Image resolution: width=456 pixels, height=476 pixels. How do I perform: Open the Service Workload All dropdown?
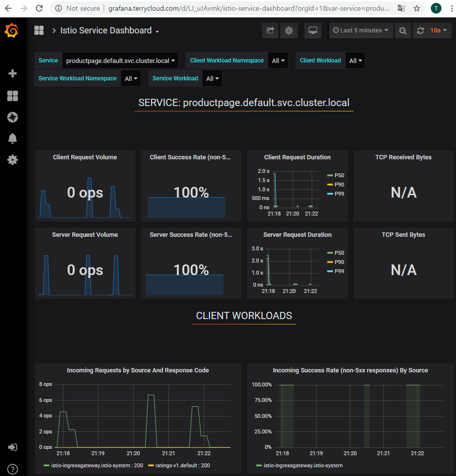pyautogui.click(x=213, y=78)
